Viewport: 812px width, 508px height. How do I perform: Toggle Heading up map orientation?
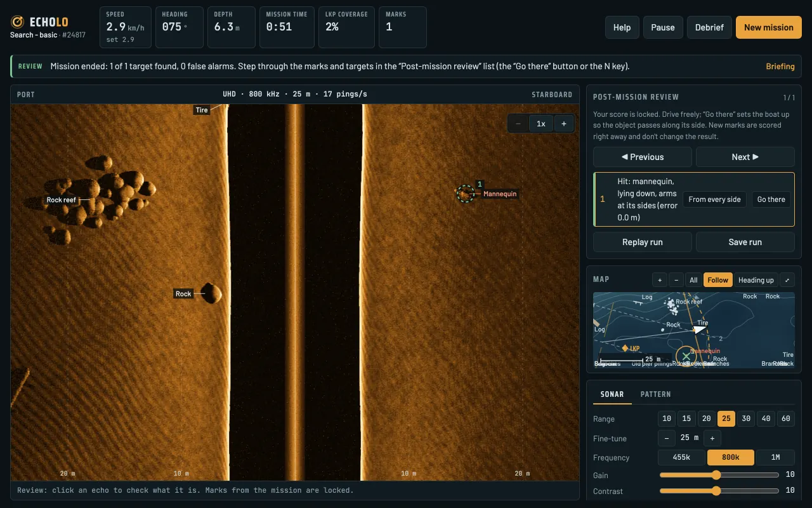coord(756,280)
